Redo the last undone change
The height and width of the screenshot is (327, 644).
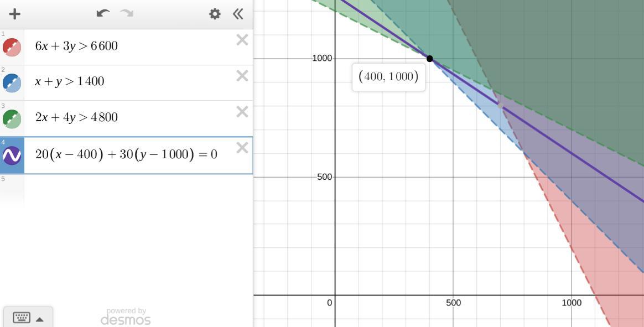127,14
